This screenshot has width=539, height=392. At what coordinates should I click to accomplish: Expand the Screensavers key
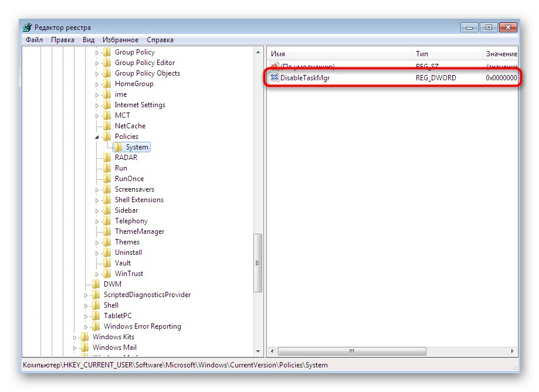(x=97, y=190)
